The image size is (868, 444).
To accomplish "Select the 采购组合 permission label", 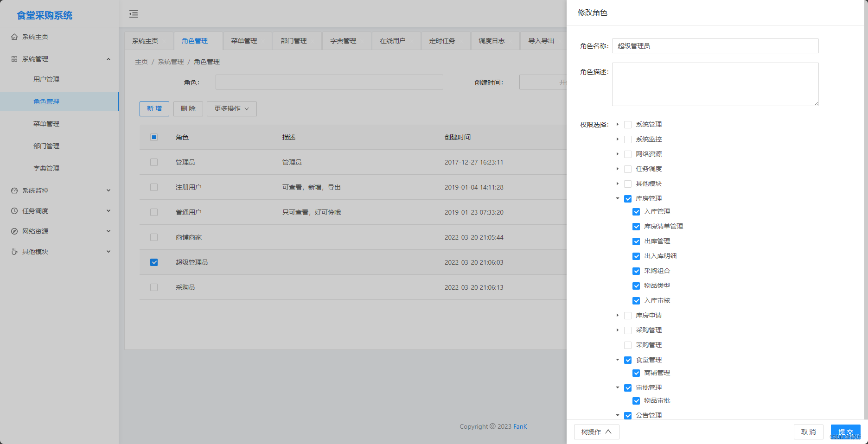I will 657,271.
